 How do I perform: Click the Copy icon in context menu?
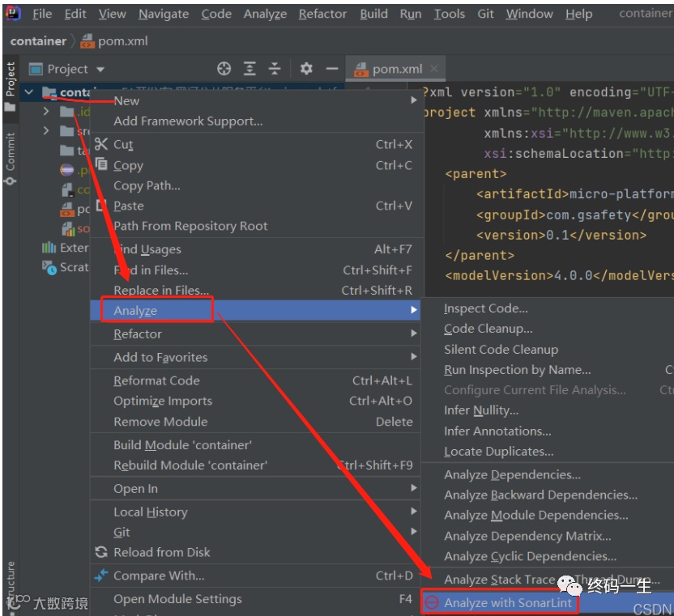click(101, 164)
